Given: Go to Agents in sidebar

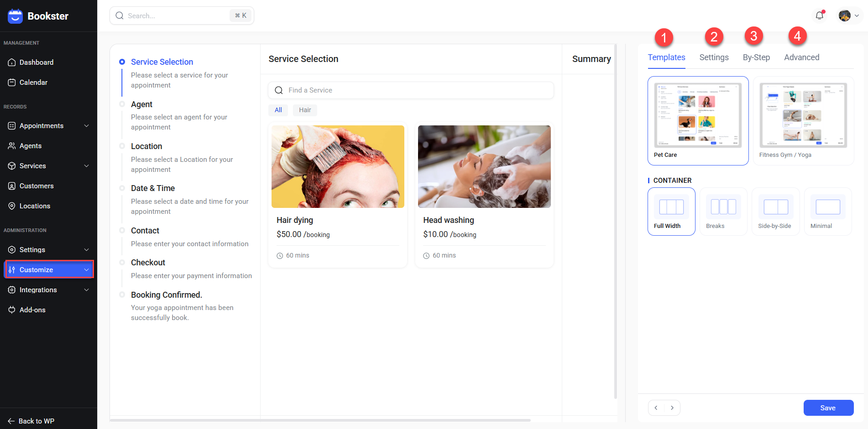Looking at the screenshot, I should tap(31, 146).
